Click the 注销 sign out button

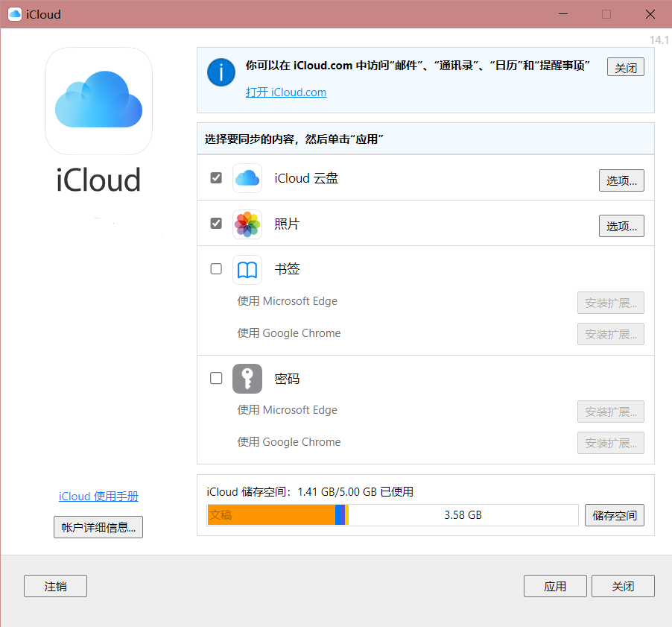[55, 586]
